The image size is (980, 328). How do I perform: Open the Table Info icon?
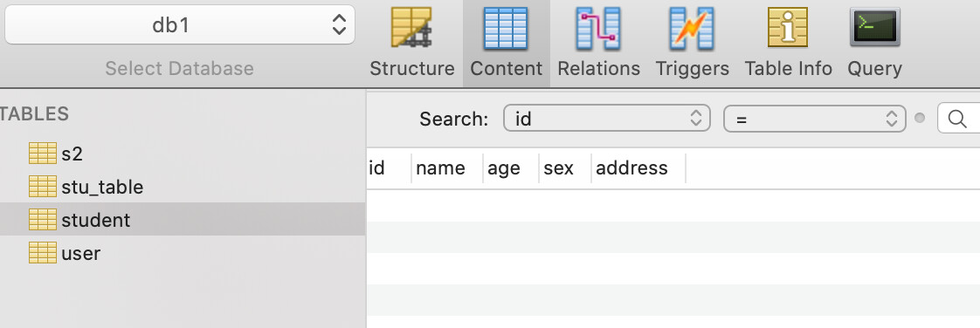(x=788, y=28)
